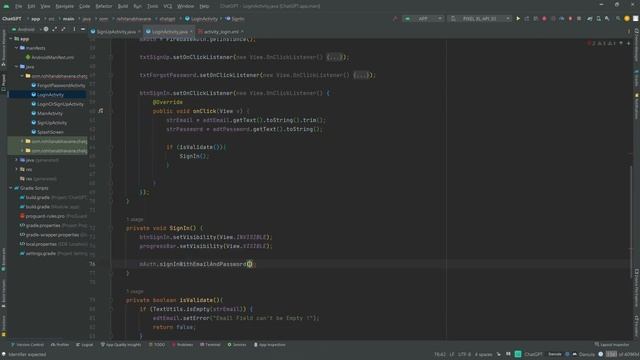Click the select opened file target icon
Image resolution: width=640 pixels, height=360 pixels.
46,29
